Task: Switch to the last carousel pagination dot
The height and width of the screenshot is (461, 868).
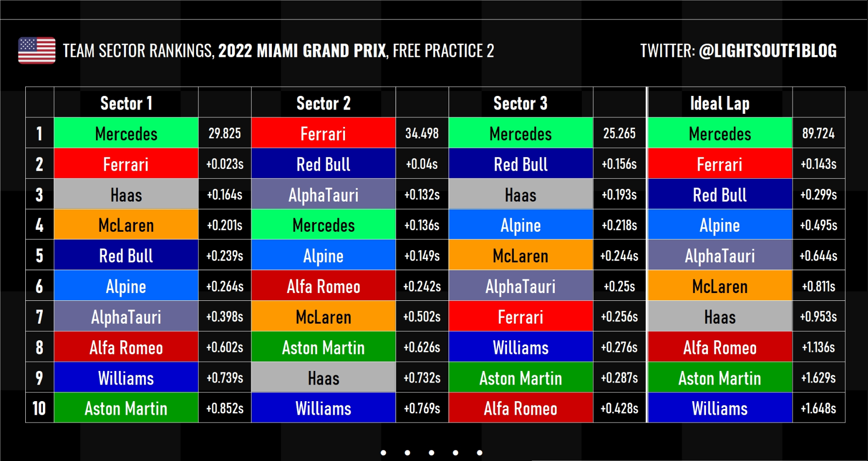Action: [480, 453]
